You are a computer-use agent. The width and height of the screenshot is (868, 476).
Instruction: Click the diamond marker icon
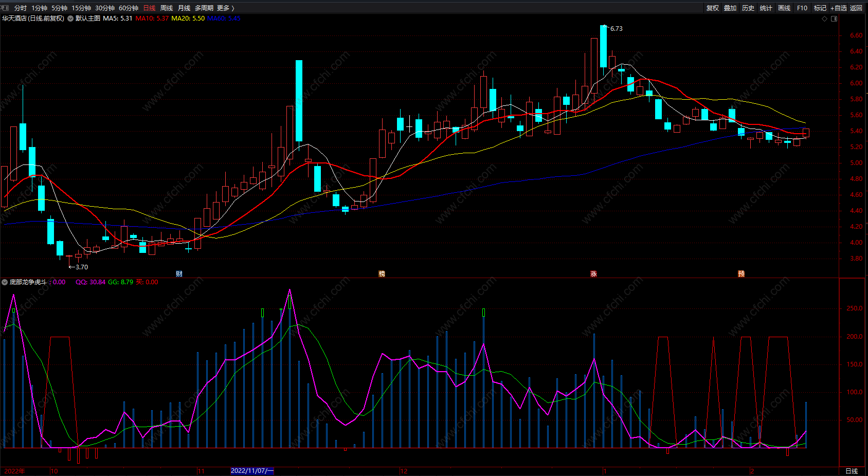coord(825,19)
